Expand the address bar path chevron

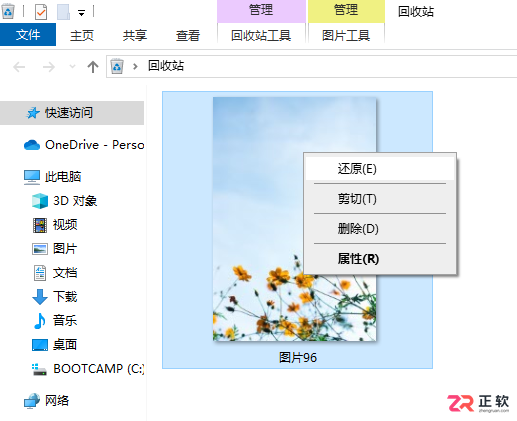pos(135,66)
